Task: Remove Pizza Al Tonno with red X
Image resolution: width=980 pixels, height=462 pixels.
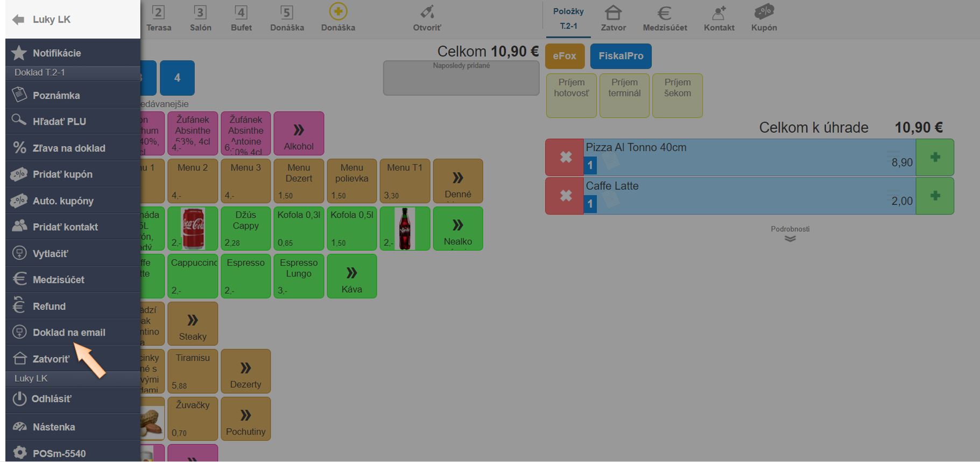Action: click(x=565, y=157)
